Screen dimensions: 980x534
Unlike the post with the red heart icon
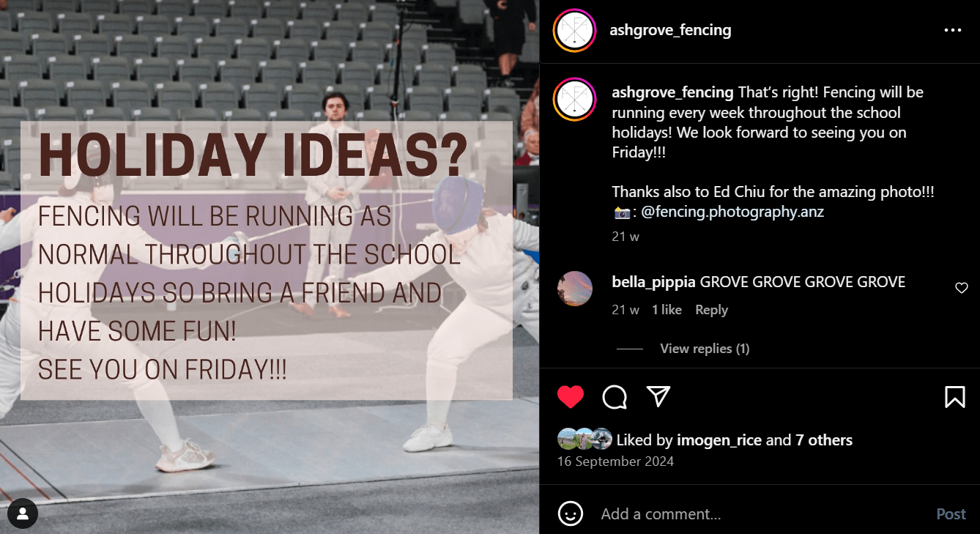tap(571, 397)
